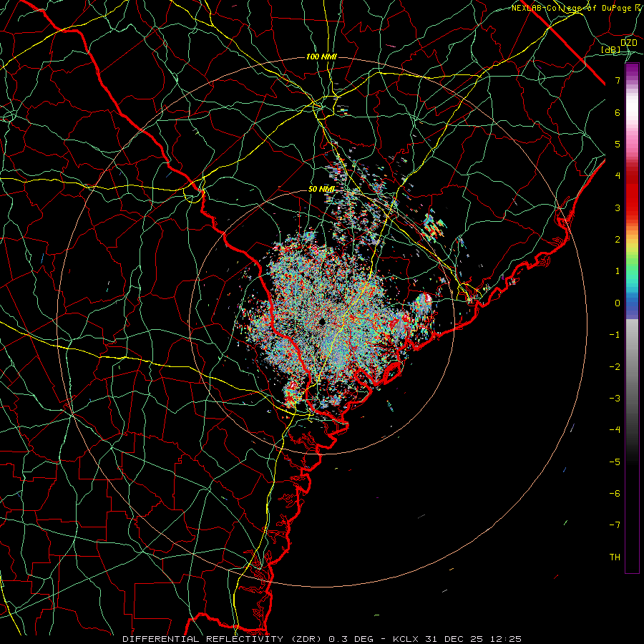
Task: Click the '-6' value on the color scale
Action: pos(615,493)
